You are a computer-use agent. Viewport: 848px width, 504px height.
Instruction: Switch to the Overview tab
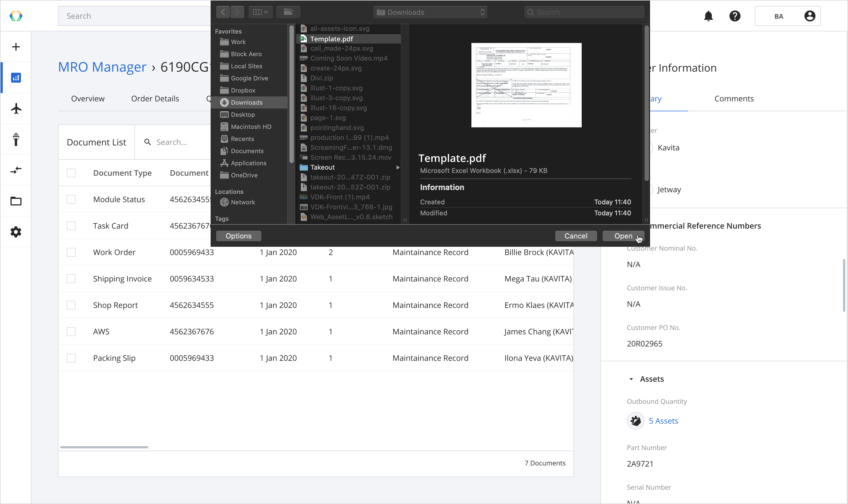88,99
